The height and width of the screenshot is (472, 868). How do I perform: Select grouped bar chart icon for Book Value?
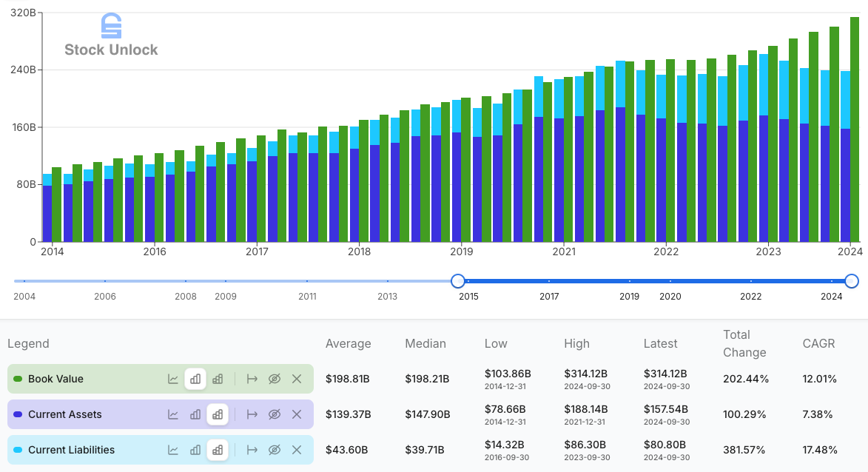pos(195,378)
